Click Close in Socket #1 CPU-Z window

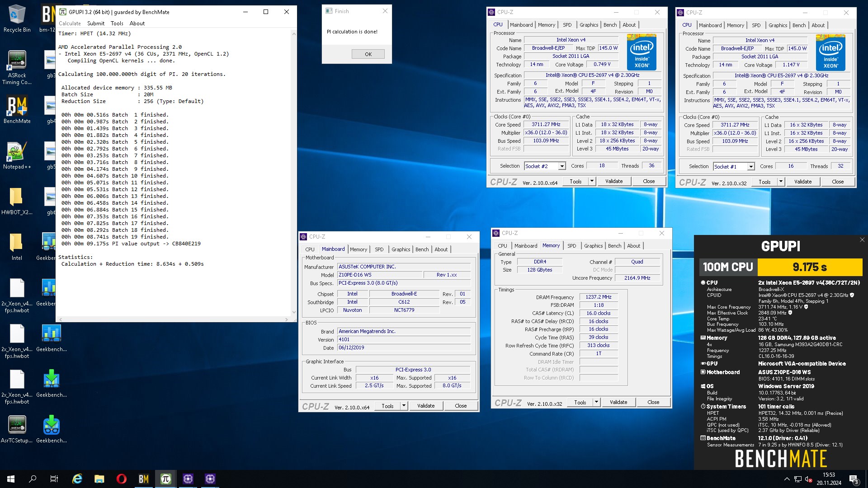pyautogui.click(x=838, y=182)
